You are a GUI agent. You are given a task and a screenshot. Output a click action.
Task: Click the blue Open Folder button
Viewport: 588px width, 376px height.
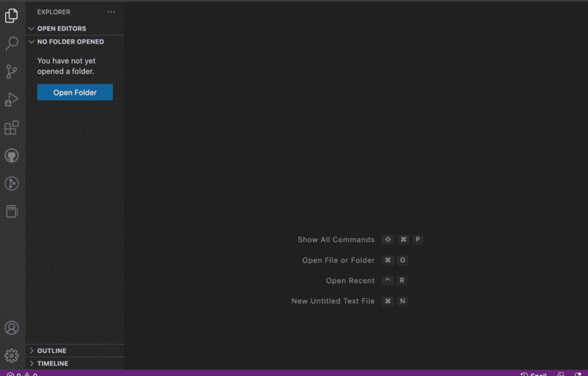coord(75,92)
